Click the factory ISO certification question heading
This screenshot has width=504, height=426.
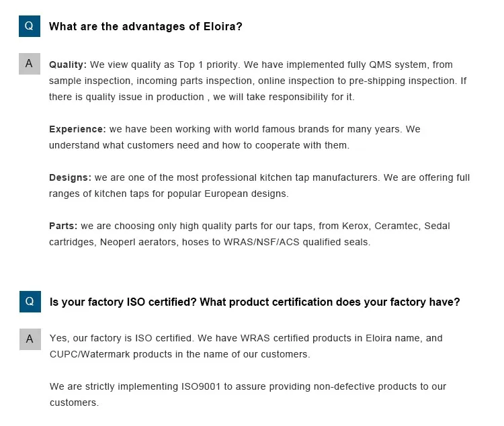click(255, 302)
